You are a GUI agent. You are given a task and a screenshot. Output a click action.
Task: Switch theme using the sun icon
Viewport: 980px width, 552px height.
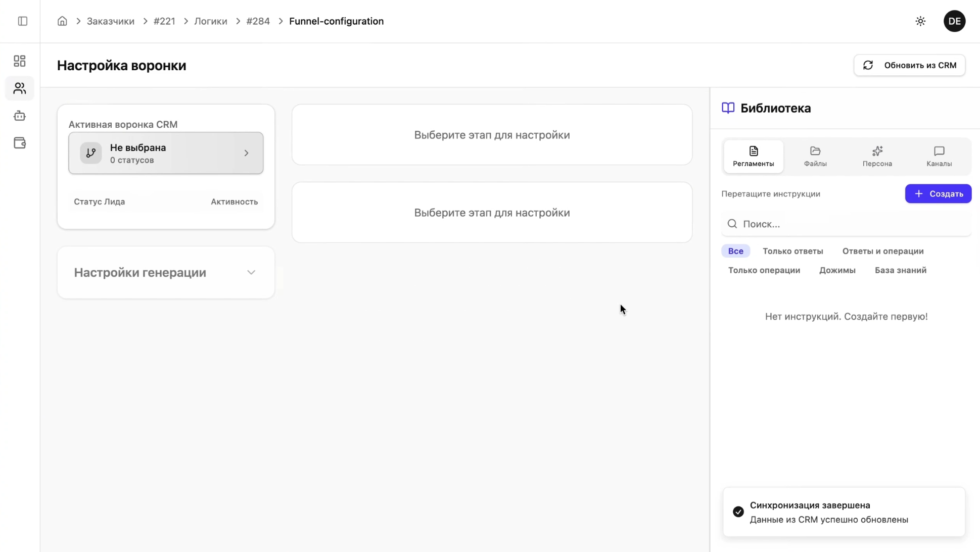920,21
